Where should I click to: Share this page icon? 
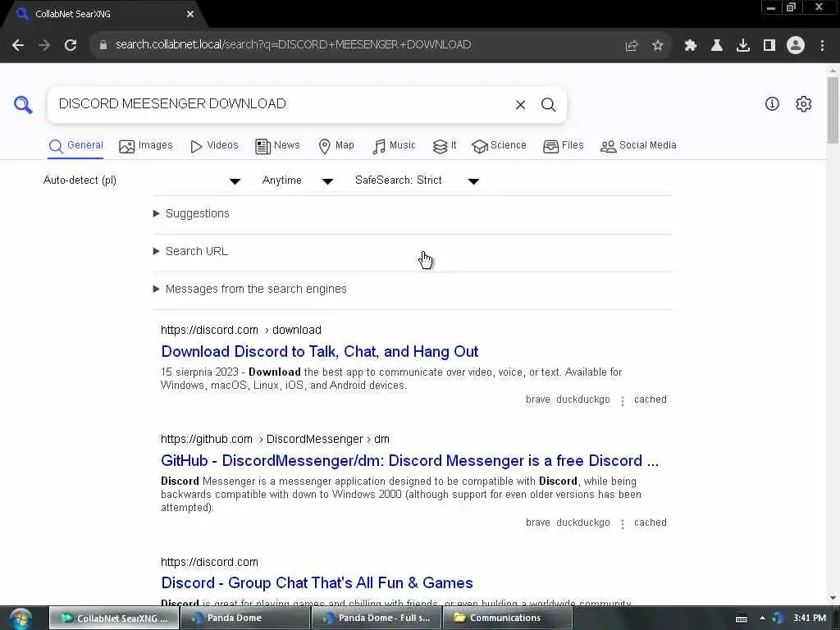point(632,46)
